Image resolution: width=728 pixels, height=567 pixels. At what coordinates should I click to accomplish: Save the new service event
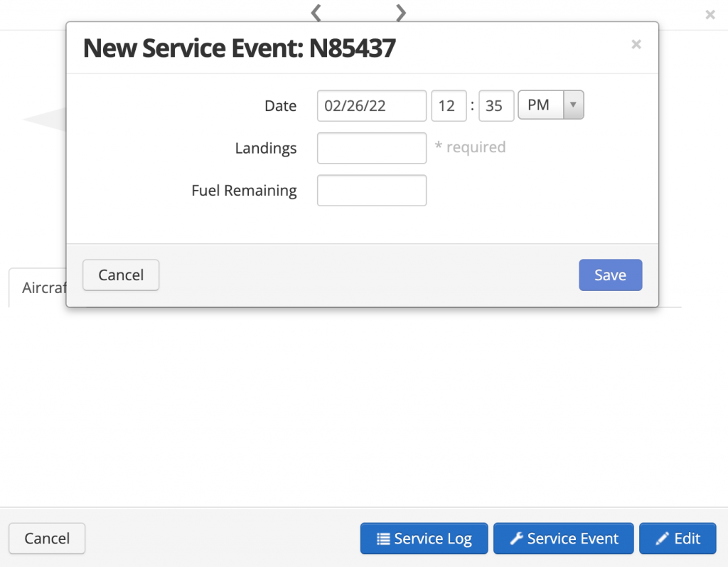[610, 275]
